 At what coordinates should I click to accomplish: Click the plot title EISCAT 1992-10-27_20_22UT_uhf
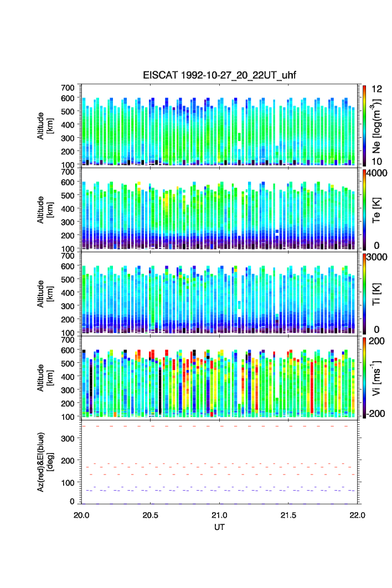[x=219, y=75]
